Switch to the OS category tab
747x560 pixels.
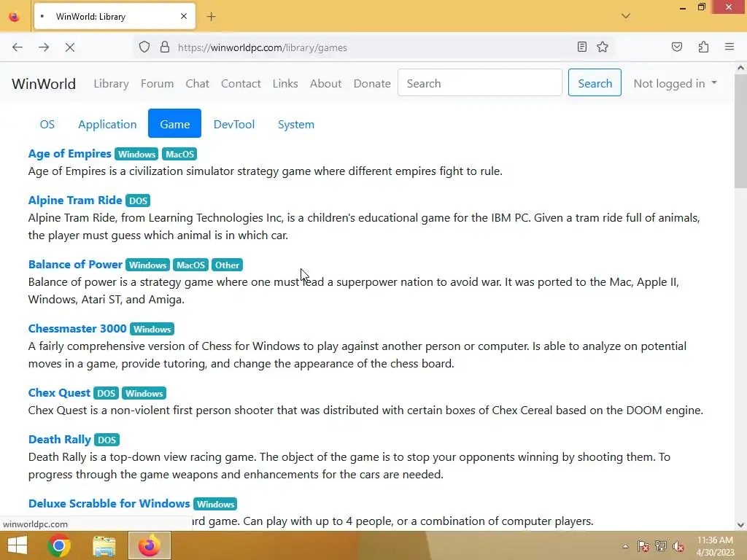[47, 124]
